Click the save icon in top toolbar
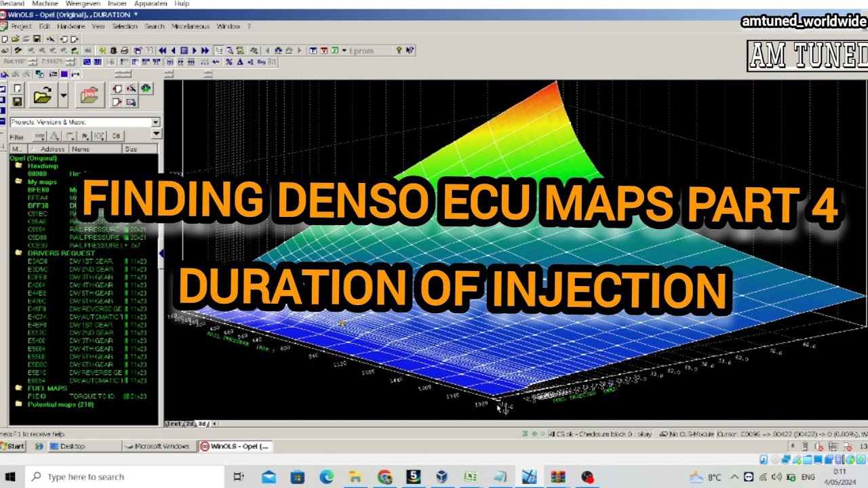Image resolution: width=868 pixels, height=488 pixels. tap(37, 39)
